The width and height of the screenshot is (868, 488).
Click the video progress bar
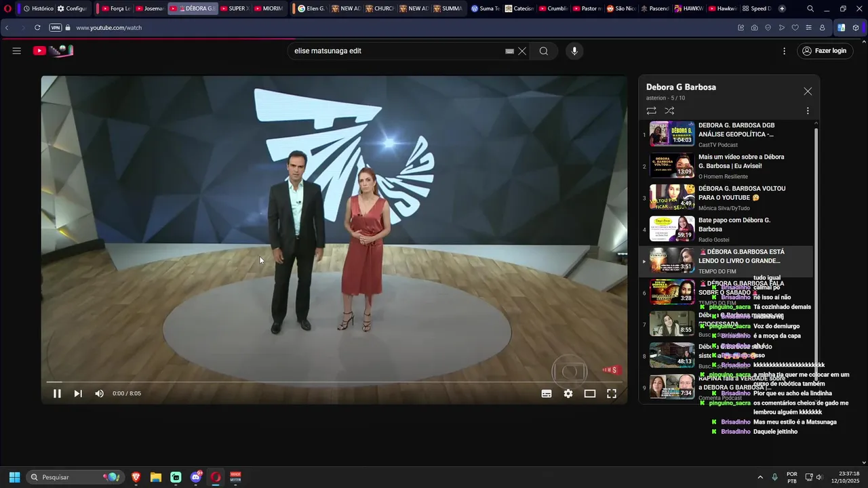pyautogui.click(x=334, y=382)
